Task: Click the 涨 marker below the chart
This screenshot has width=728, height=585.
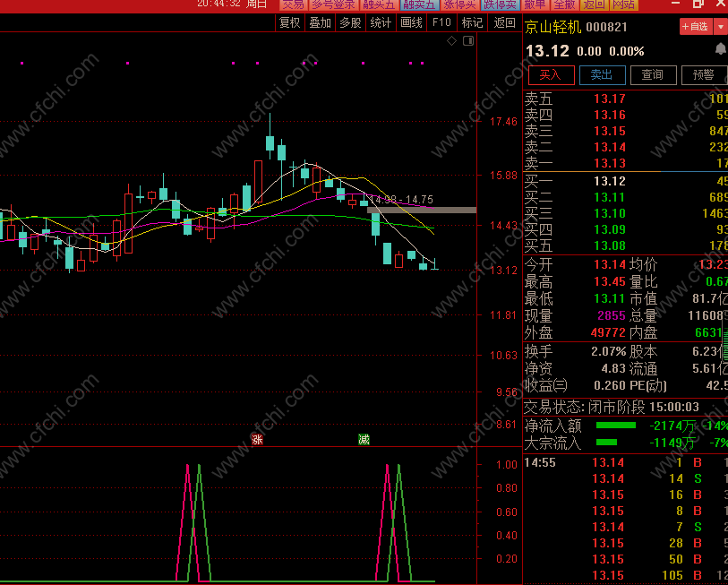Action: coord(257,440)
